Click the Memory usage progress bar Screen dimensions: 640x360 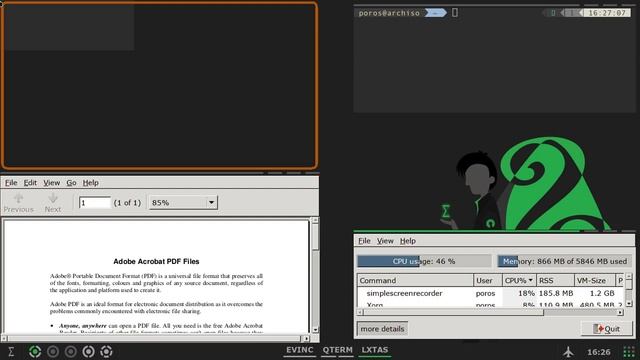(565, 261)
